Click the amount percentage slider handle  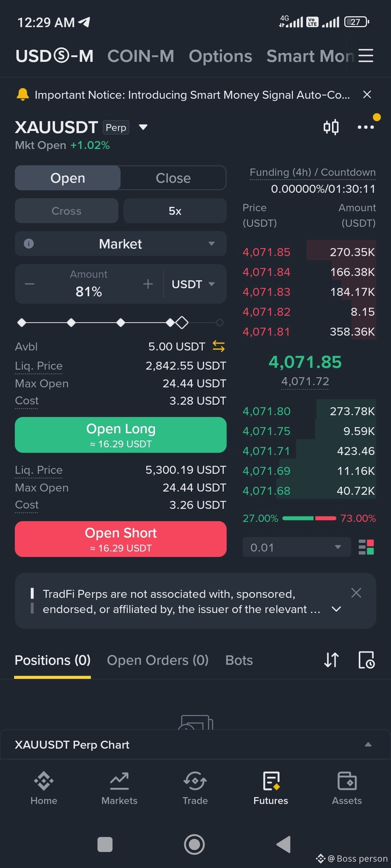click(182, 323)
